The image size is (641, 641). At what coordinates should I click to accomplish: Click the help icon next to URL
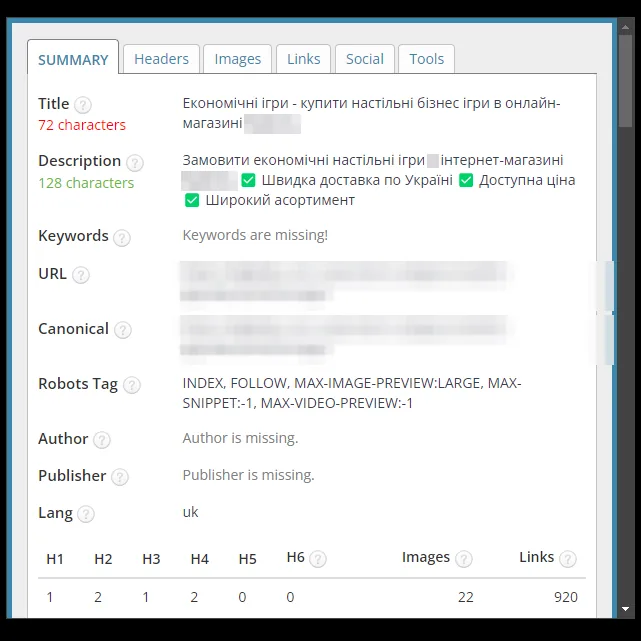coord(81,275)
